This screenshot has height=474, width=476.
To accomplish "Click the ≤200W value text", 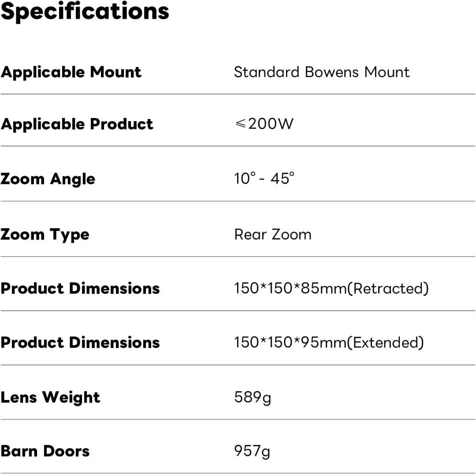I will coord(264,124).
